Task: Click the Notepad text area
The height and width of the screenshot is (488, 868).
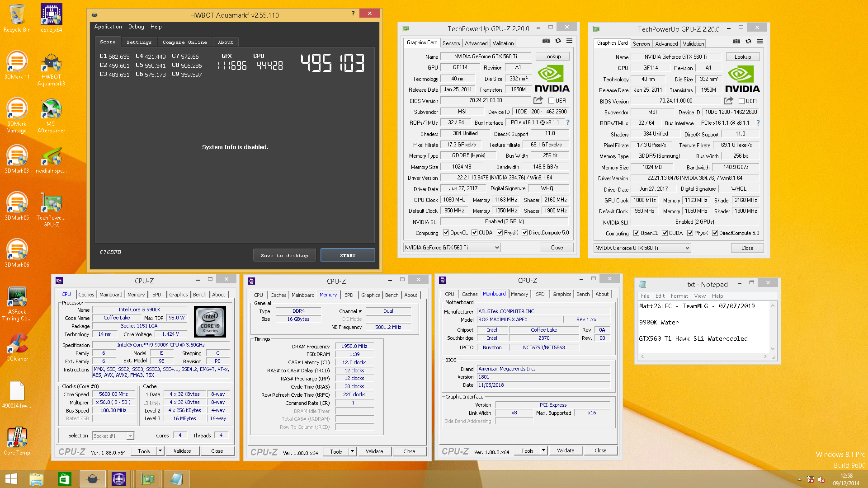Action: [x=703, y=327]
